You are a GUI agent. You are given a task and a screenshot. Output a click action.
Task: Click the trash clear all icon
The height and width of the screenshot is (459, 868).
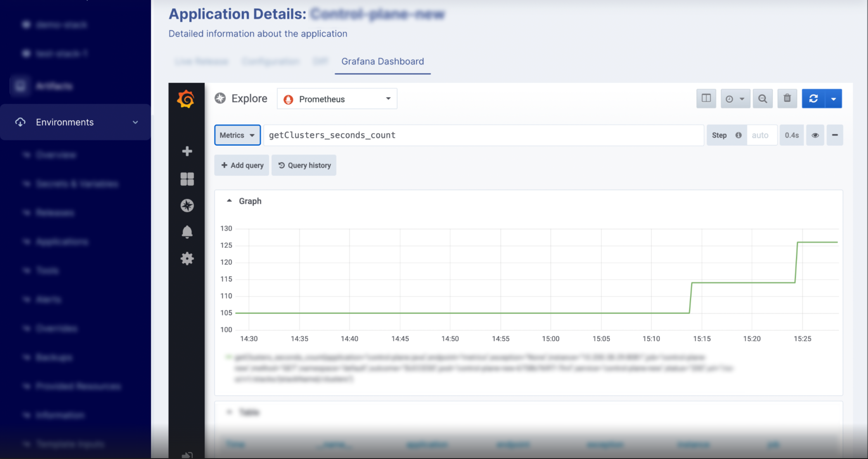pyautogui.click(x=787, y=99)
